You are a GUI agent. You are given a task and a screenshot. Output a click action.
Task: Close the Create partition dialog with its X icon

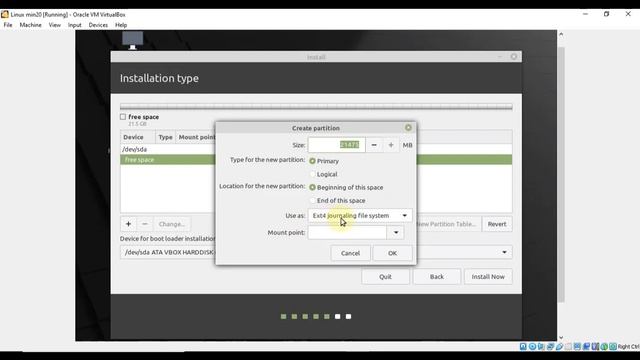click(x=408, y=128)
